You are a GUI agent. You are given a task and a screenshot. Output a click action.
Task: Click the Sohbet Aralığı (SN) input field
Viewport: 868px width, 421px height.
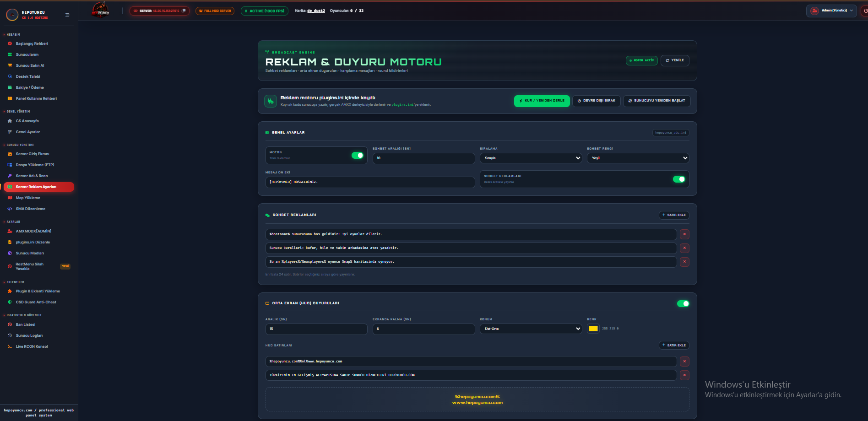coord(423,158)
